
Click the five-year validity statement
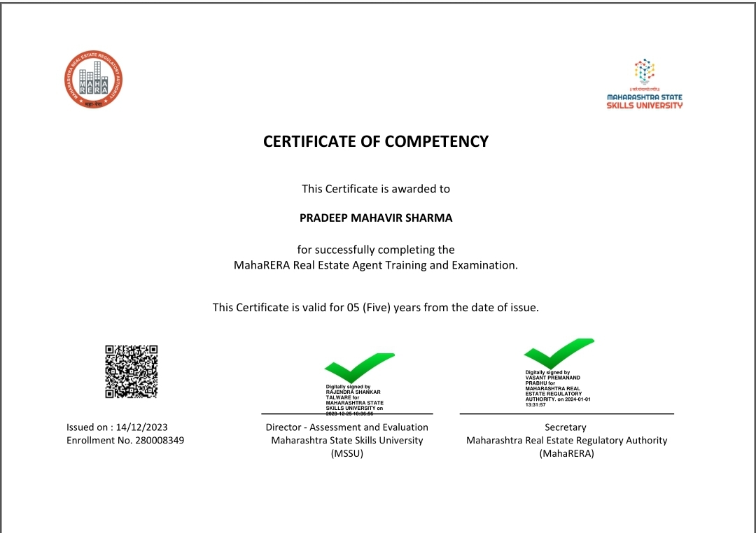[x=376, y=307]
